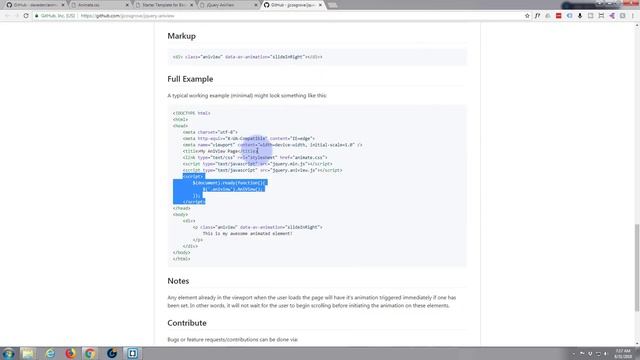Click the closing html tag line

click(x=181, y=259)
